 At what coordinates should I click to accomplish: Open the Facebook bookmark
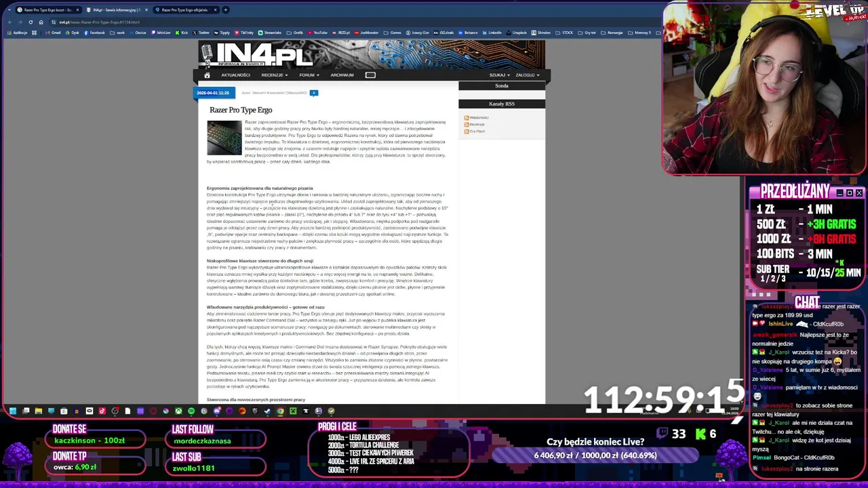(x=94, y=33)
